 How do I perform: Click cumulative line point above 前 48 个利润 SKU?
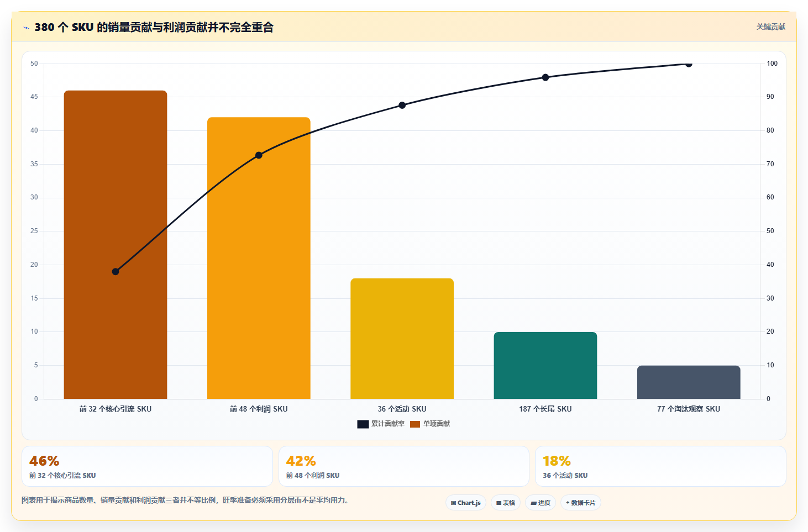tap(259, 155)
